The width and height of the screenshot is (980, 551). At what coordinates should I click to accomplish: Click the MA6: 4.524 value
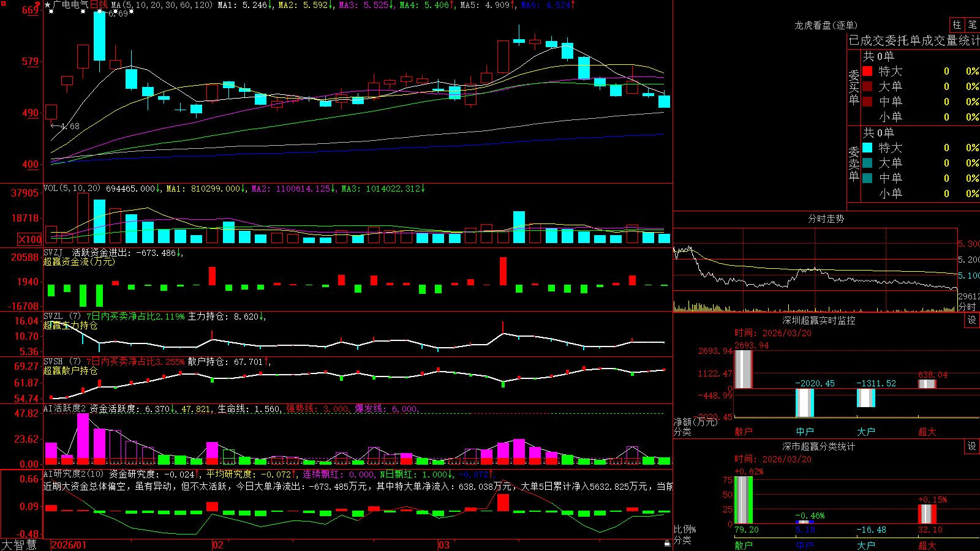tap(548, 5)
